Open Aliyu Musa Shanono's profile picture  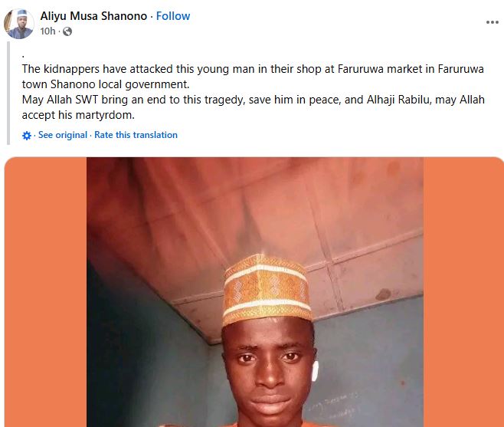pyautogui.click(x=19, y=24)
